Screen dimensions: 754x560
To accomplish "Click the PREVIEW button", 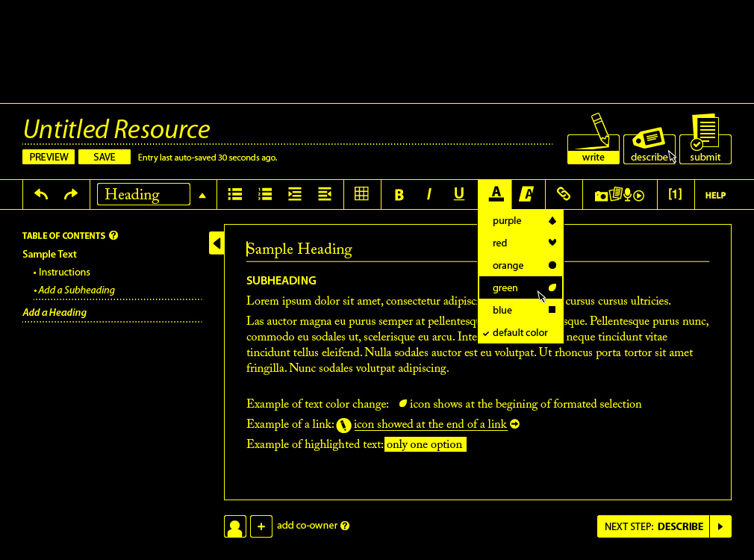I will pos(49,157).
